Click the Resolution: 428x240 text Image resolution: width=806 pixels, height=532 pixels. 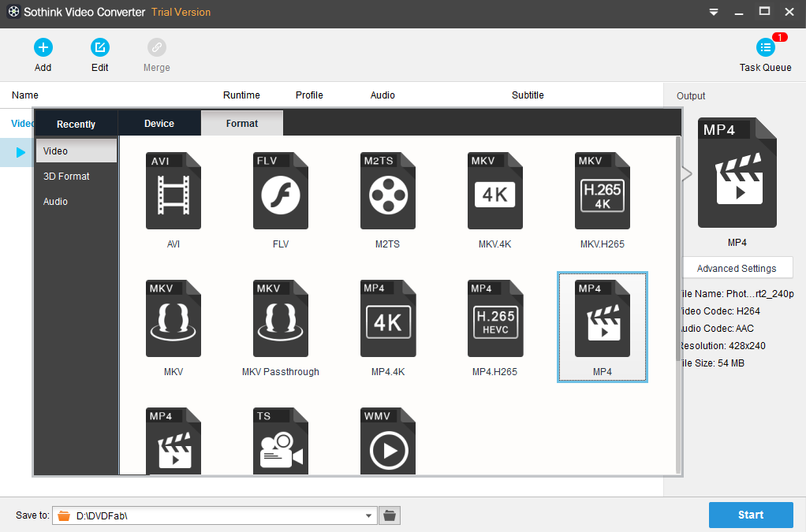[724, 345]
